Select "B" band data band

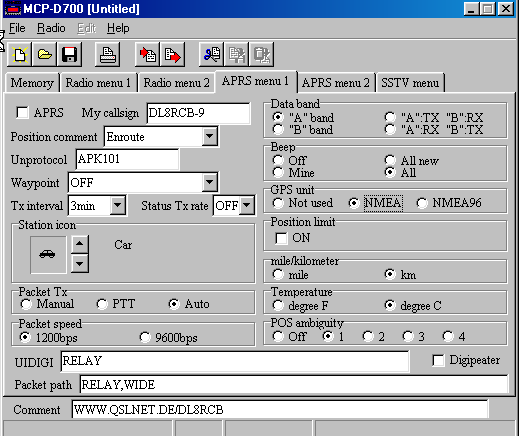[278, 129]
